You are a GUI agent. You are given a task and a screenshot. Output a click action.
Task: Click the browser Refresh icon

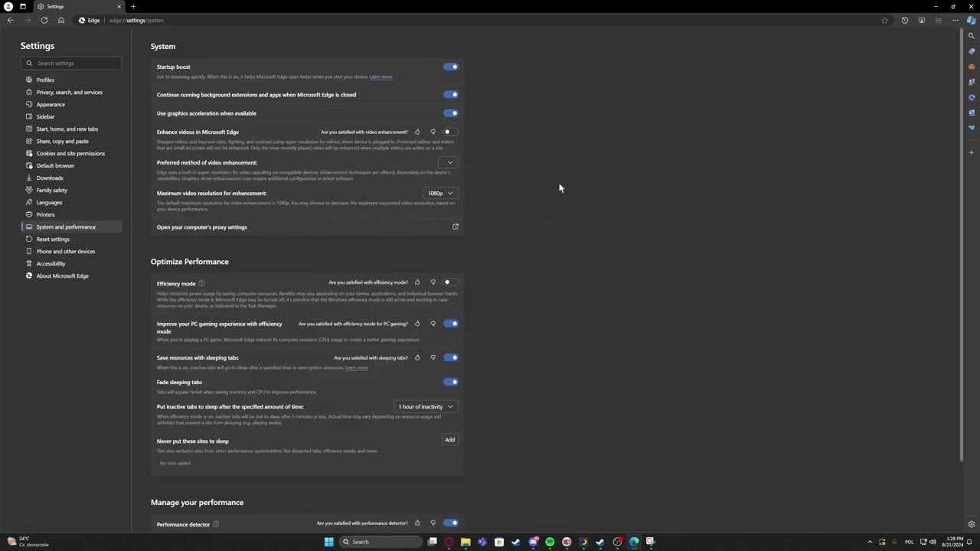pyautogui.click(x=44, y=21)
